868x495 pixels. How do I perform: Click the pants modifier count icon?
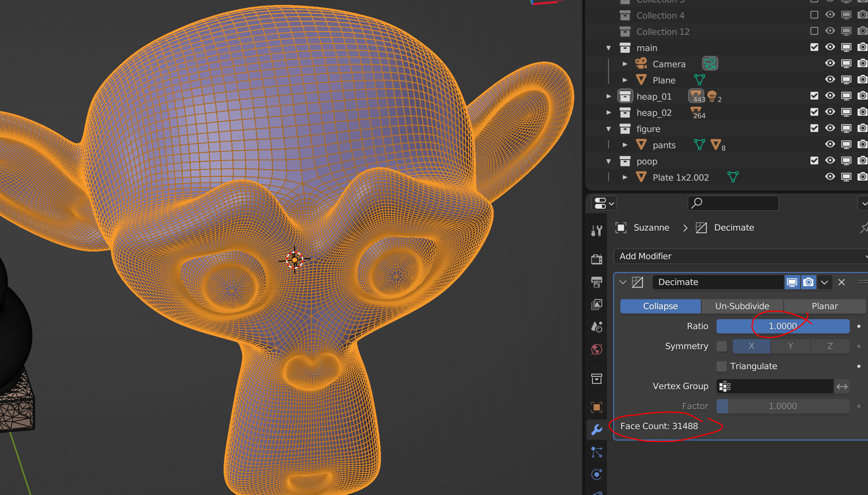click(717, 145)
